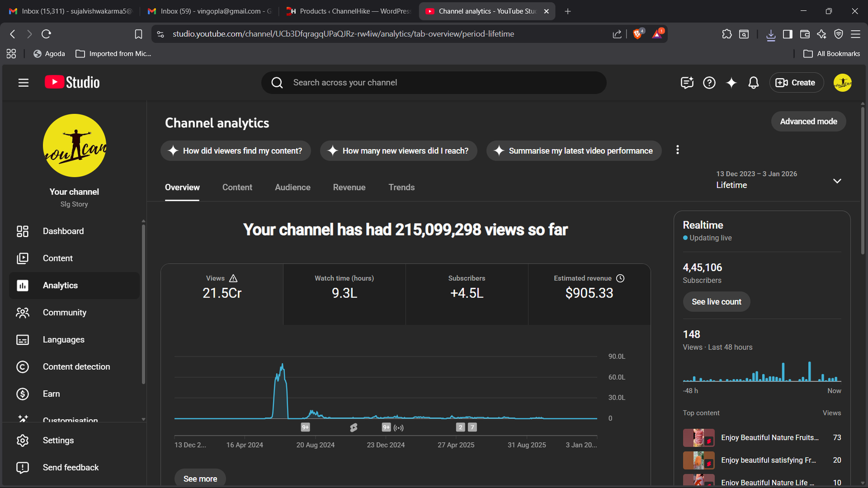868x488 pixels.
Task: Open the comments feedback icon in header
Action: pos(687,82)
